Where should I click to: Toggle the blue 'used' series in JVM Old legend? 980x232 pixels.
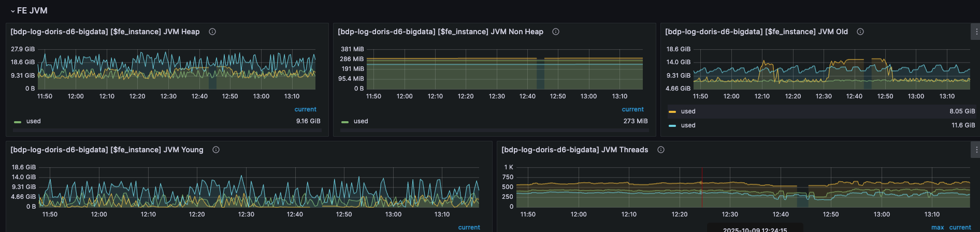[x=688, y=125]
